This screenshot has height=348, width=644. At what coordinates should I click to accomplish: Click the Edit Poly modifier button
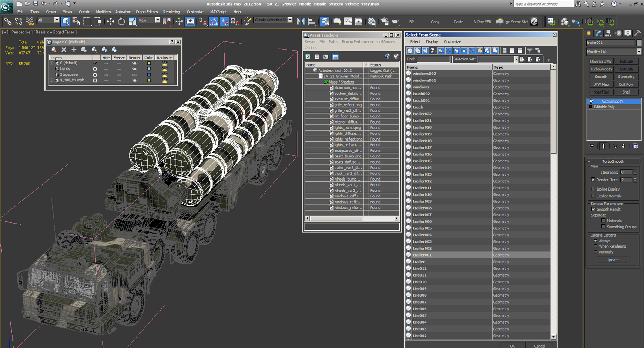pos(626,84)
